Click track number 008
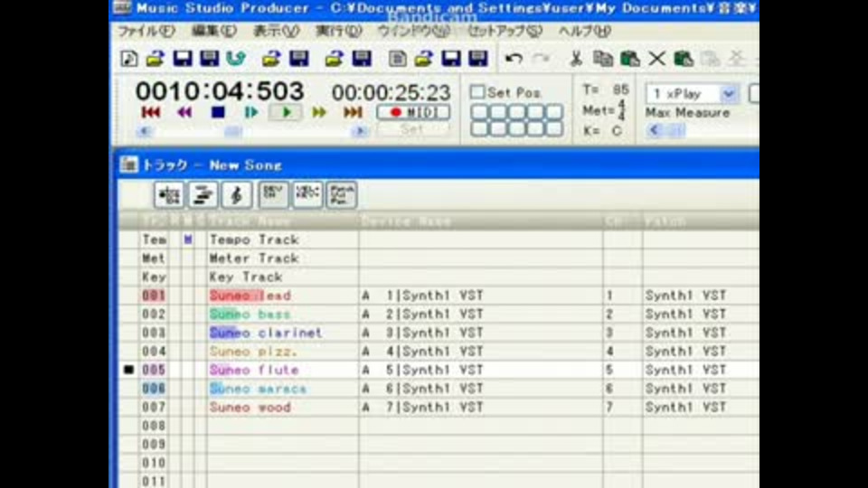The height and width of the screenshot is (488, 868). 154,426
